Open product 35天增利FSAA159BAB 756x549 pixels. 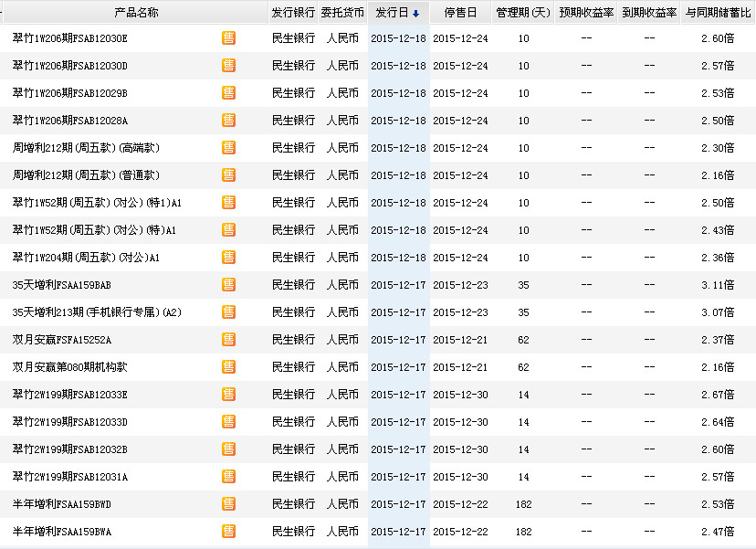(62, 285)
